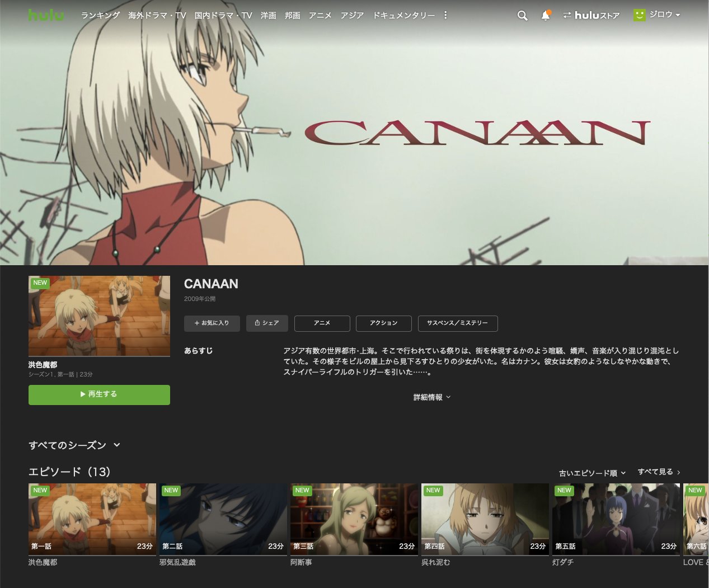Click the サスペンス／ミステリー genre tag
The height and width of the screenshot is (588, 709).
click(x=458, y=323)
